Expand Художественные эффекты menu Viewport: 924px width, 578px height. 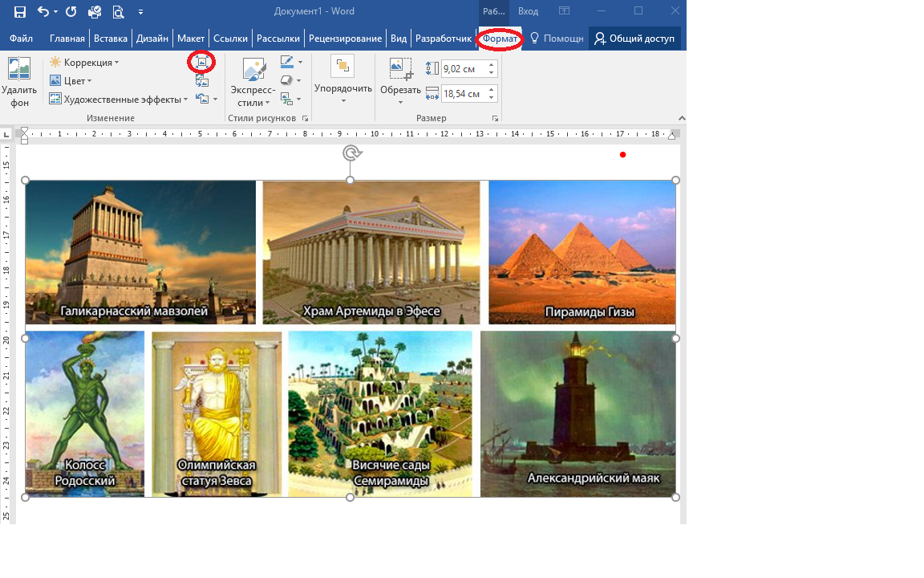[119, 100]
